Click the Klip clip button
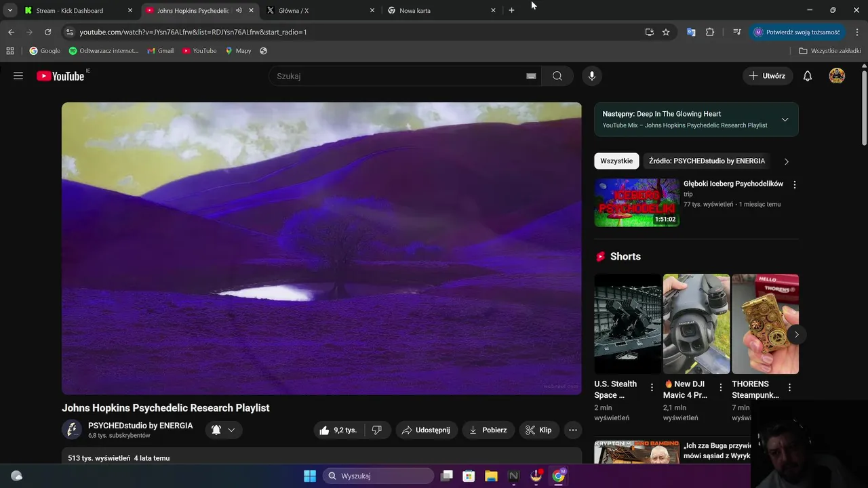The image size is (868, 488). [538, 430]
